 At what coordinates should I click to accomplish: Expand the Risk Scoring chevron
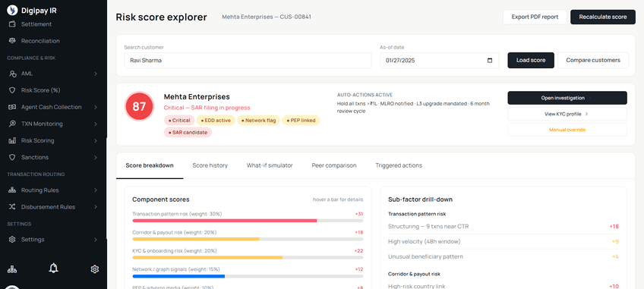click(x=95, y=141)
